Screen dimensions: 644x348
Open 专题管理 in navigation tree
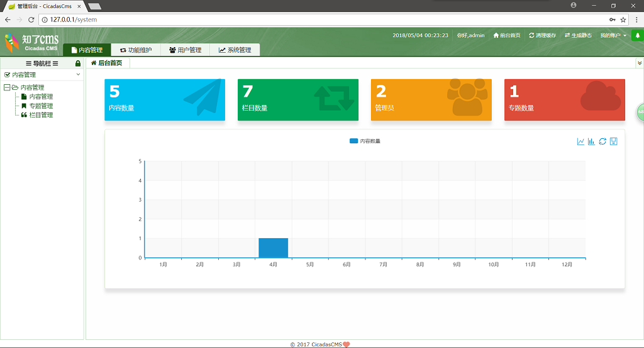pos(41,106)
